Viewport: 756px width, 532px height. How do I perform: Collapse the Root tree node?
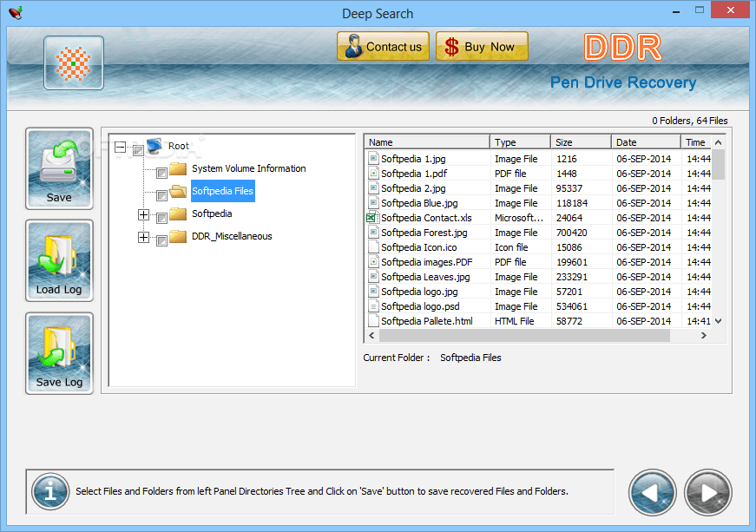pyautogui.click(x=121, y=146)
